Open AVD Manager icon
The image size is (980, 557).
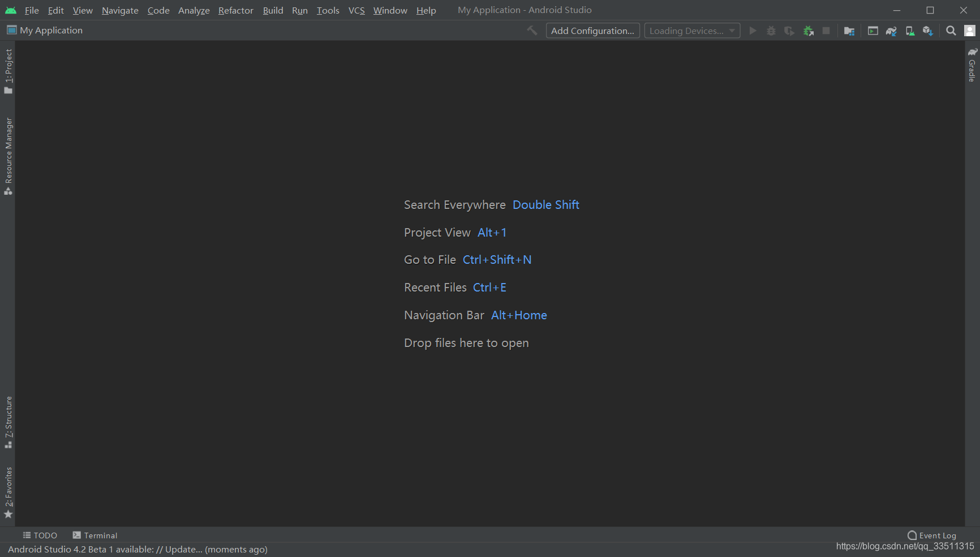point(910,31)
